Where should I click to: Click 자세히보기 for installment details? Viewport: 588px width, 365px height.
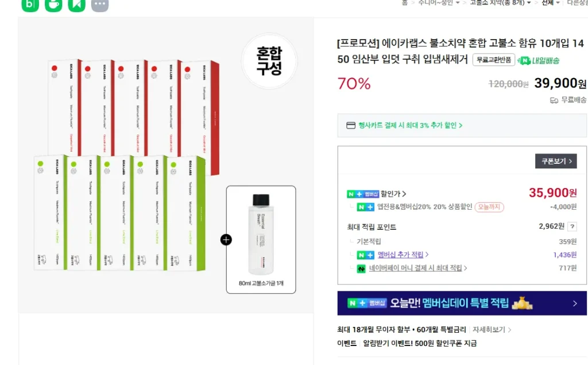(491, 330)
